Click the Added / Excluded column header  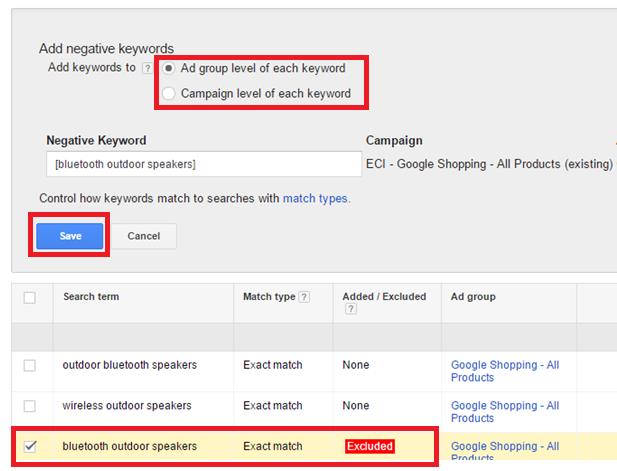click(x=384, y=297)
